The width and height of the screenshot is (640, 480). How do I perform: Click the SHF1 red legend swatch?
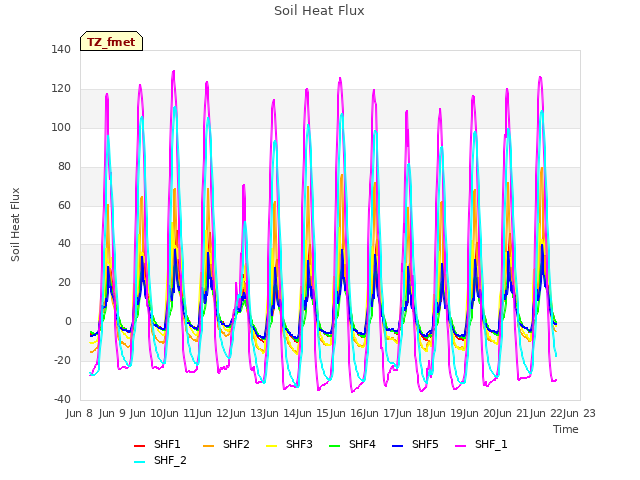[139, 446]
